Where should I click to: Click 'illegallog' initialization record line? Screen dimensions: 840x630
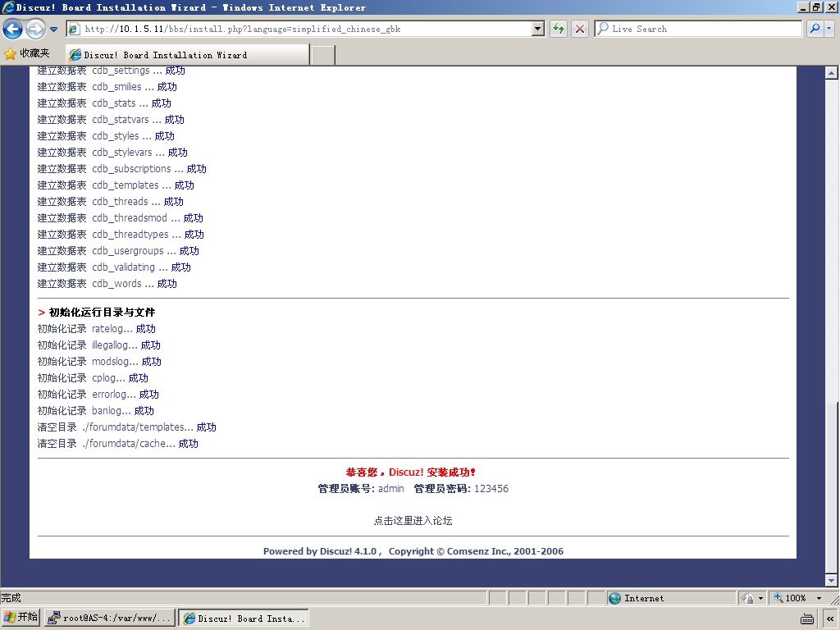(99, 345)
